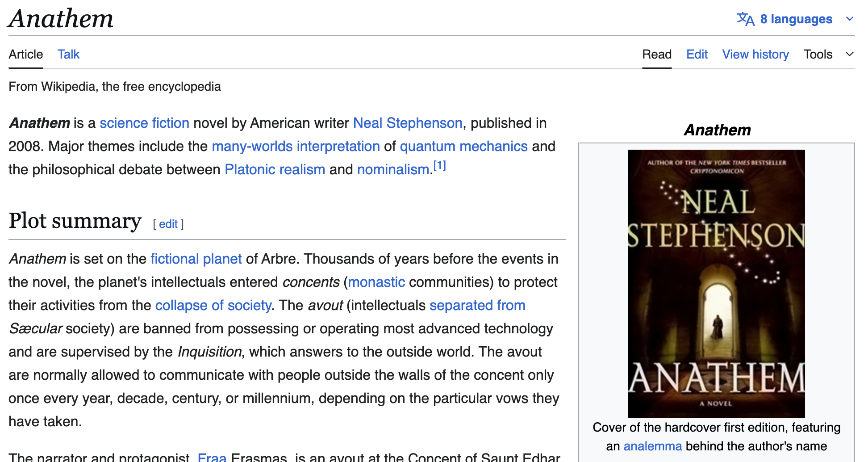This screenshot has width=868, height=462.
Task: Select the Read tab
Action: pos(656,54)
